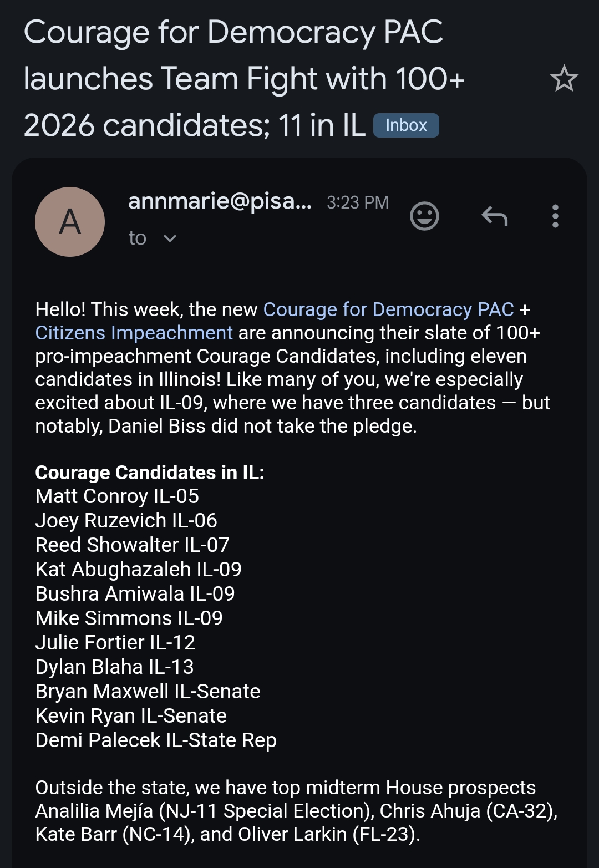Click the sender name annmarie@pisa...
Image resolution: width=599 pixels, height=868 pixels.
coord(220,201)
